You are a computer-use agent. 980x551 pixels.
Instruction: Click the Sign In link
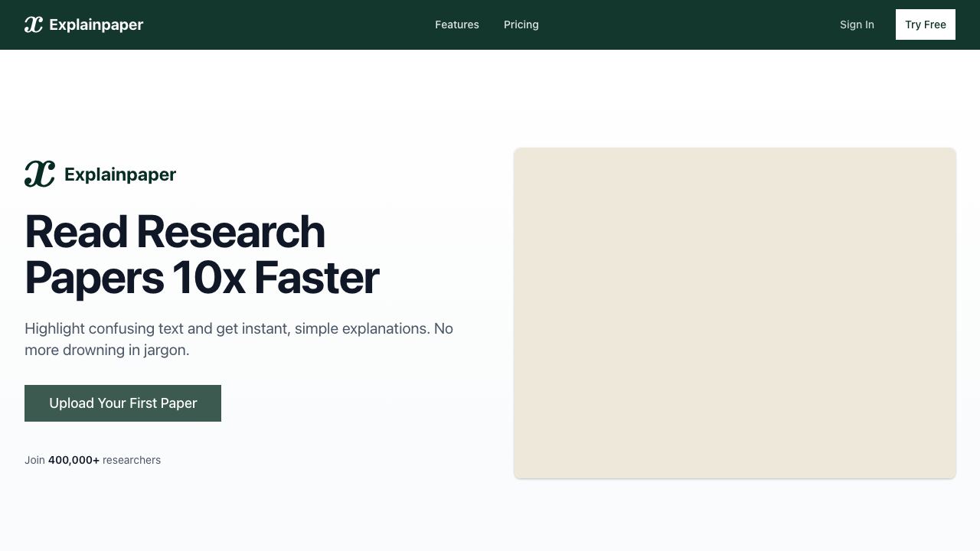point(857,24)
